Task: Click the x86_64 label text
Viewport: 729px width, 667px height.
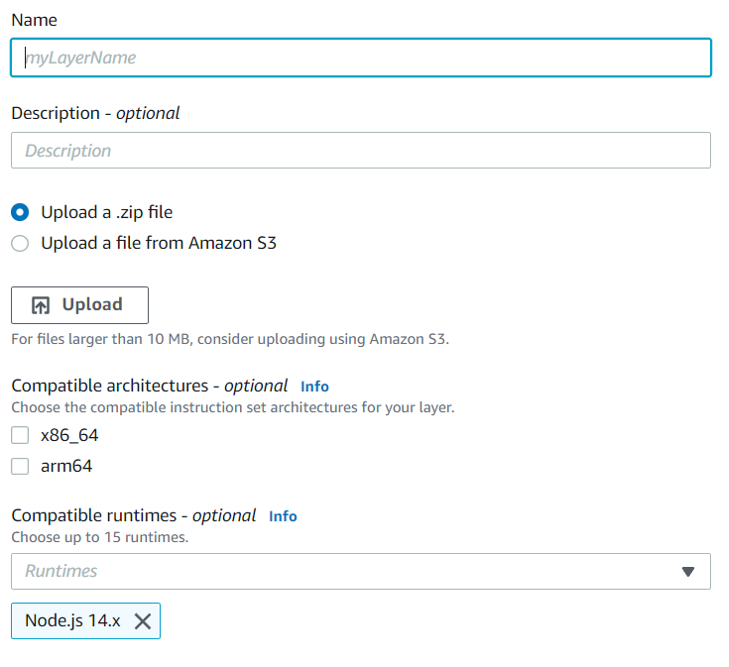Action: (x=69, y=435)
